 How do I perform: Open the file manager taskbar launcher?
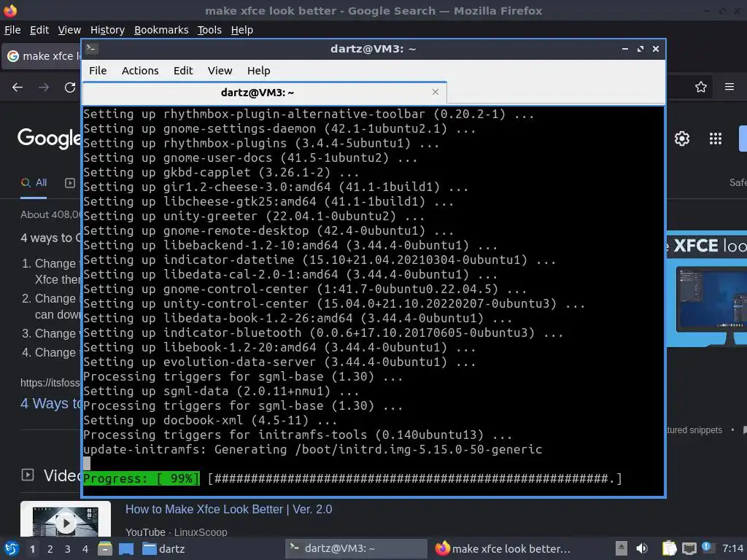point(105,548)
